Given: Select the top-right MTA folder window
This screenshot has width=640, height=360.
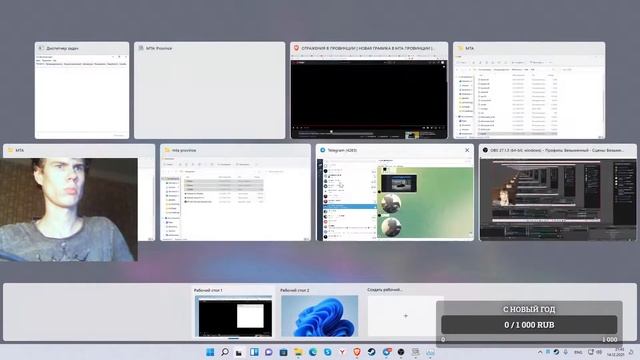Looking at the screenshot, I should coord(529,90).
